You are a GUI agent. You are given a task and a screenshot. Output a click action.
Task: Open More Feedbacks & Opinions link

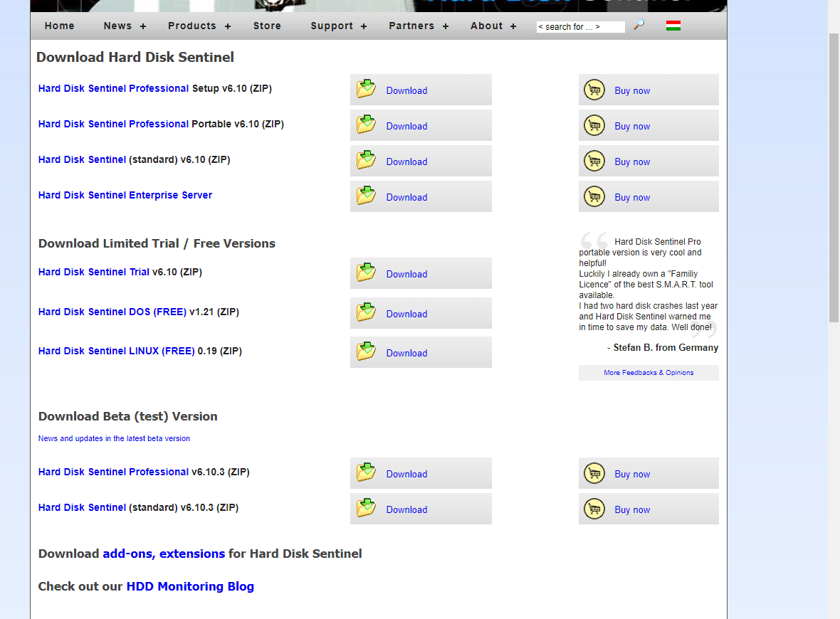point(649,373)
